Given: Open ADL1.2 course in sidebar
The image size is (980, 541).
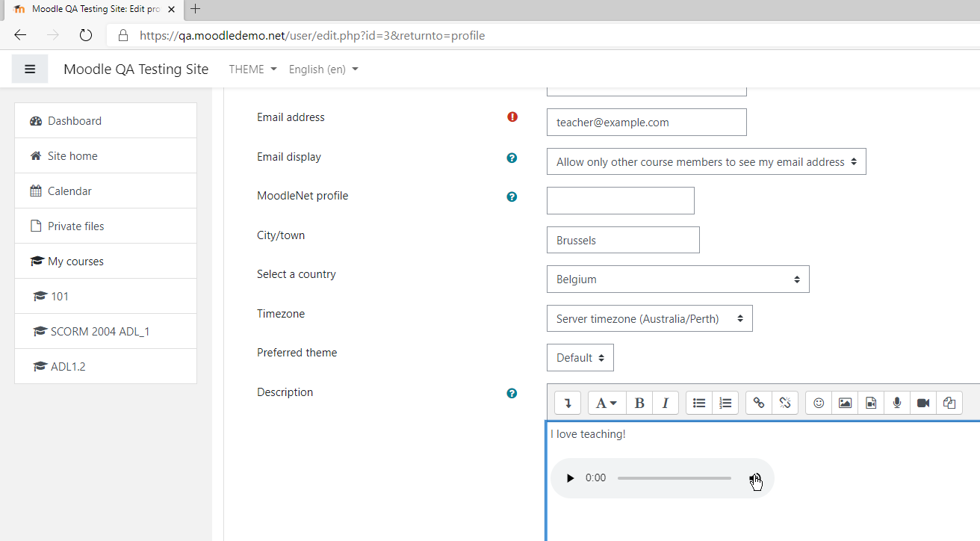Looking at the screenshot, I should click(105, 366).
